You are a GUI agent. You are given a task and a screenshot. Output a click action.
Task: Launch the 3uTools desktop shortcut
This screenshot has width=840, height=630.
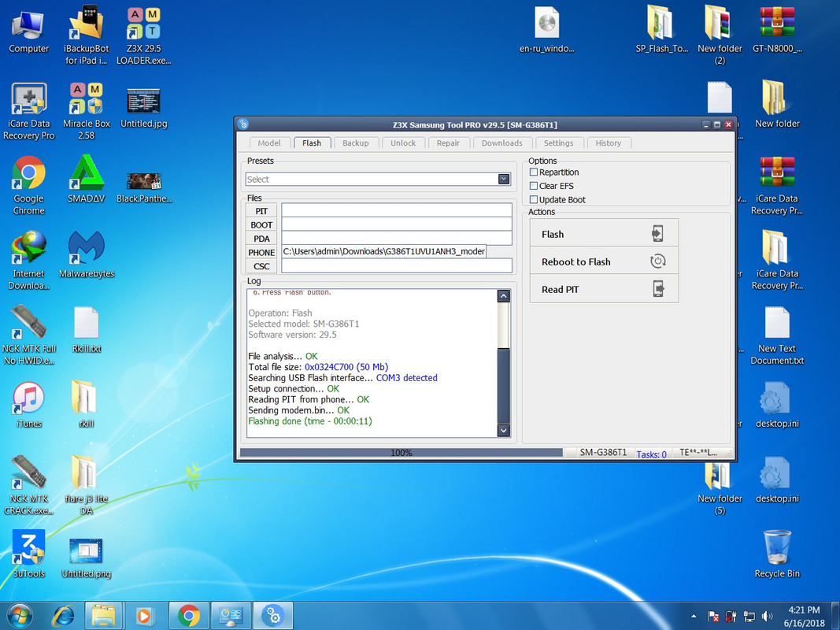[28, 554]
